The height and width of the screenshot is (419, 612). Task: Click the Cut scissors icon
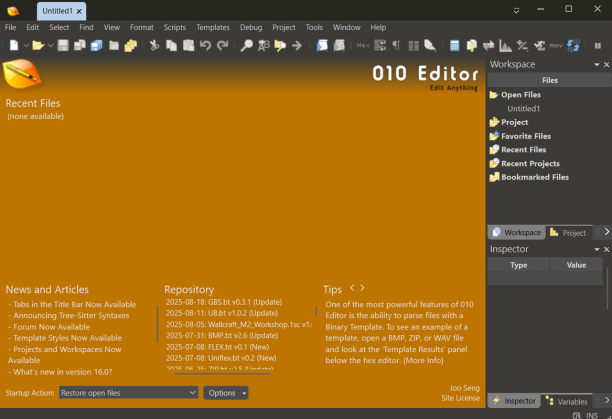click(155, 46)
